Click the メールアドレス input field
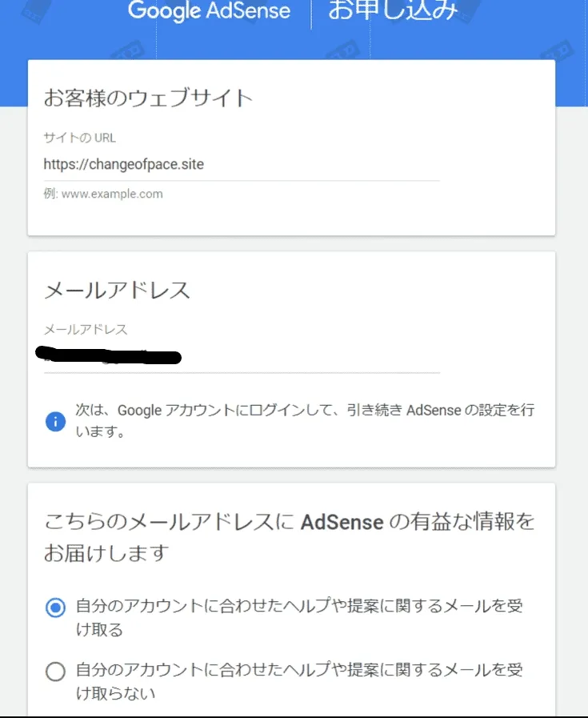588x718 pixels. 240,355
